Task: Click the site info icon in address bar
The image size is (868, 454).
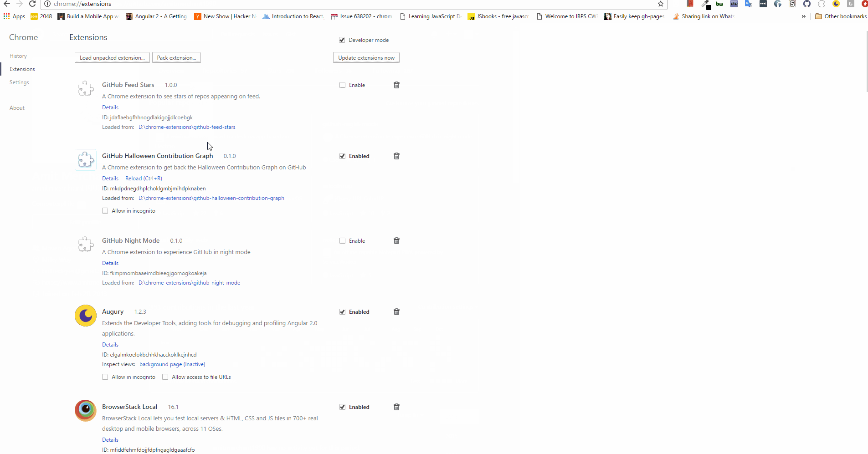Action: (x=47, y=4)
